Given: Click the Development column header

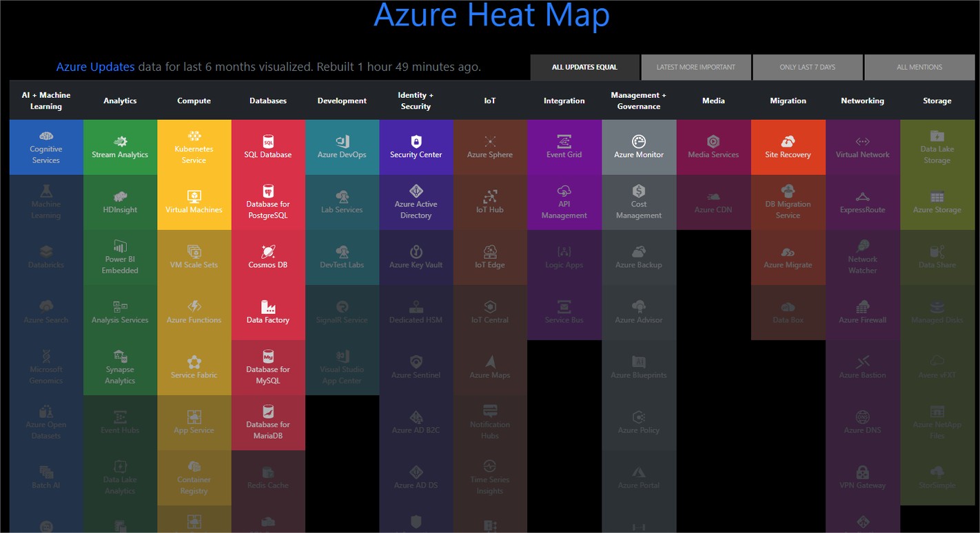Looking at the screenshot, I should pyautogui.click(x=342, y=101).
